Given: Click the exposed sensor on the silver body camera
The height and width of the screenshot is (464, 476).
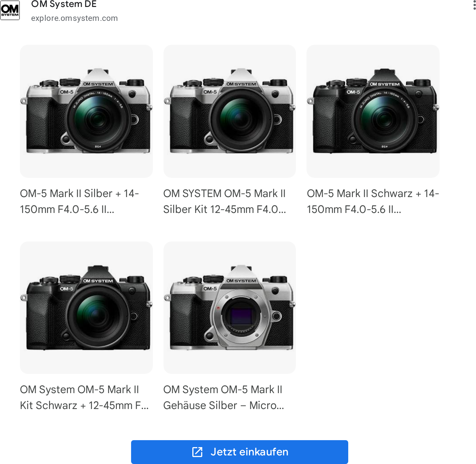Looking at the screenshot, I should tap(241, 316).
